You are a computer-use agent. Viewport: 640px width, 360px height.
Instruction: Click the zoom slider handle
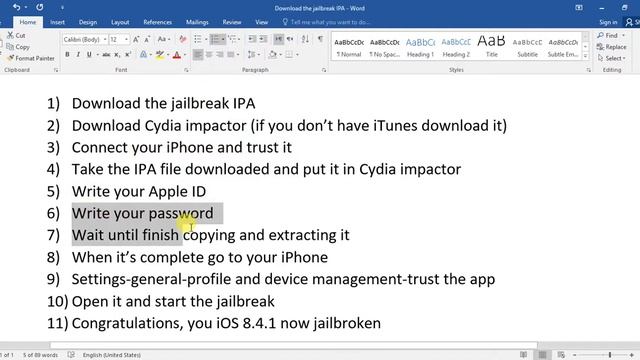tap(610, 355)
